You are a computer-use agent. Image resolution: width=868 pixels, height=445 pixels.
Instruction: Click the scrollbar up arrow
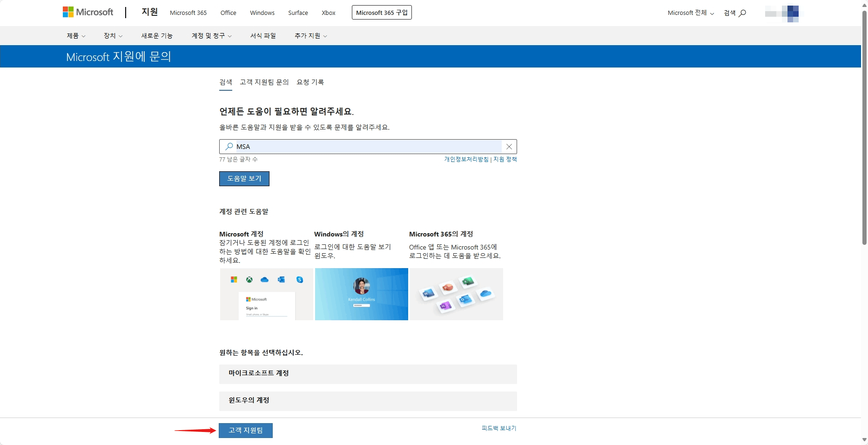click(x=864, y=5)
